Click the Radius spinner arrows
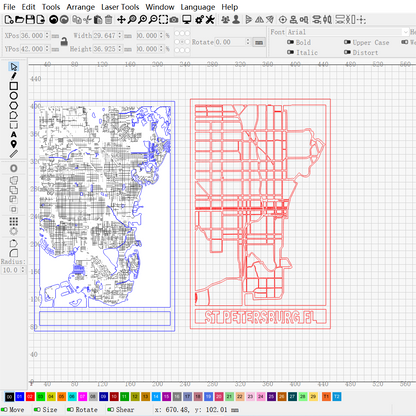The image size is (416, 416). click(23, 270)
